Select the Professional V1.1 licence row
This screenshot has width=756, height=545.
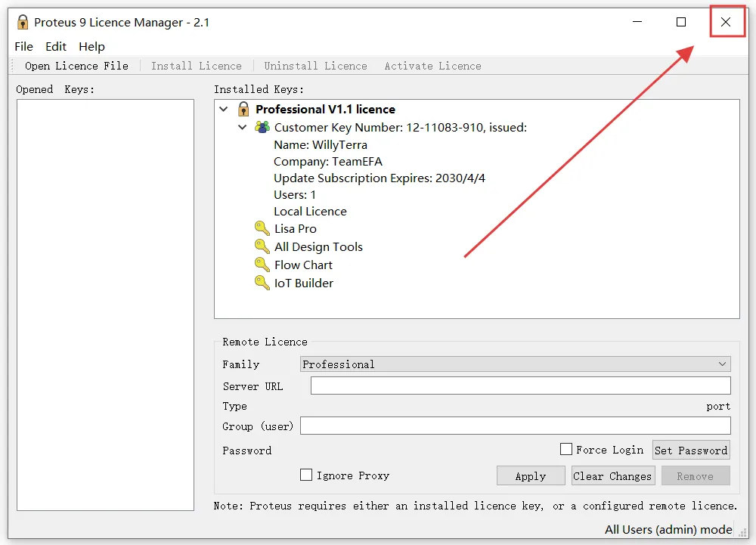325,110
